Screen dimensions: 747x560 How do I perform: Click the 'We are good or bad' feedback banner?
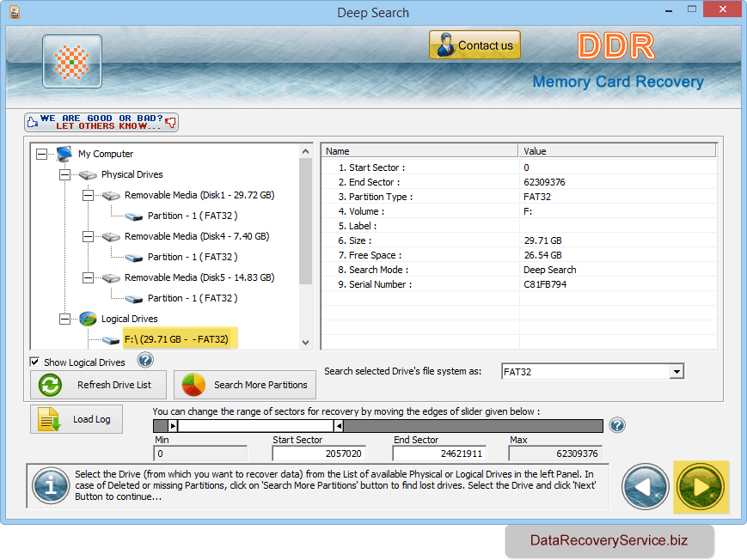[x=101, y=122]
